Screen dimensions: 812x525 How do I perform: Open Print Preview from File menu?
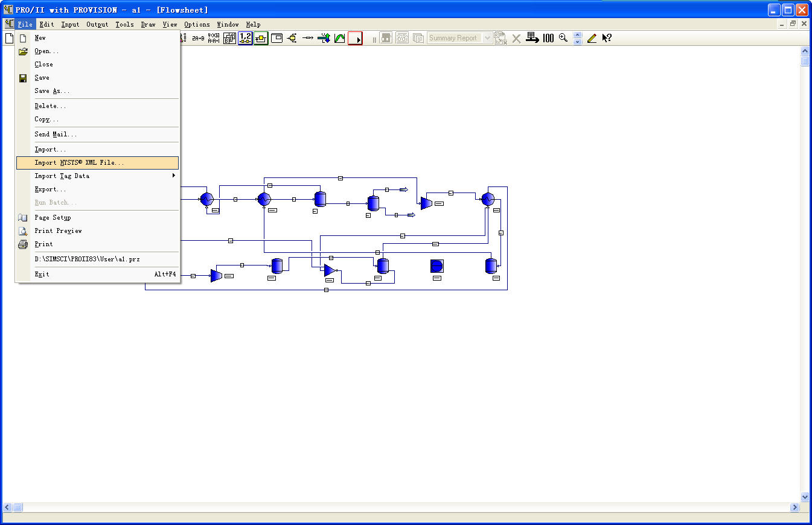coord(97,231)
